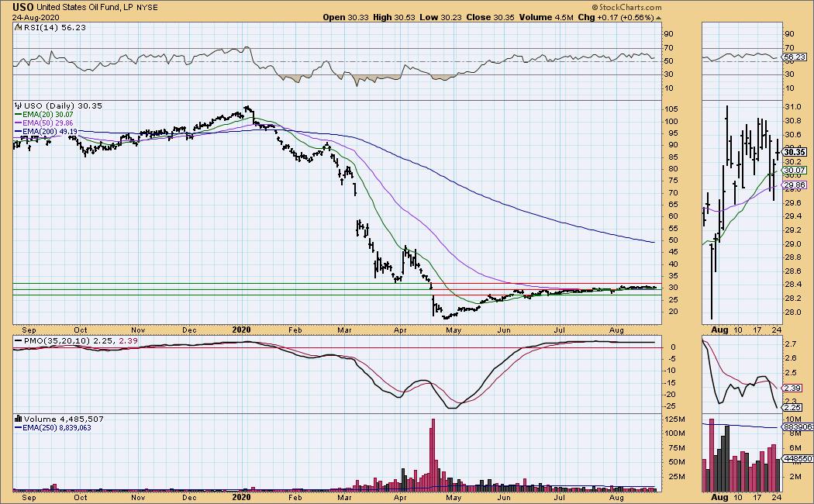Click the Volume 4.5M header value

tap(546, 17)
